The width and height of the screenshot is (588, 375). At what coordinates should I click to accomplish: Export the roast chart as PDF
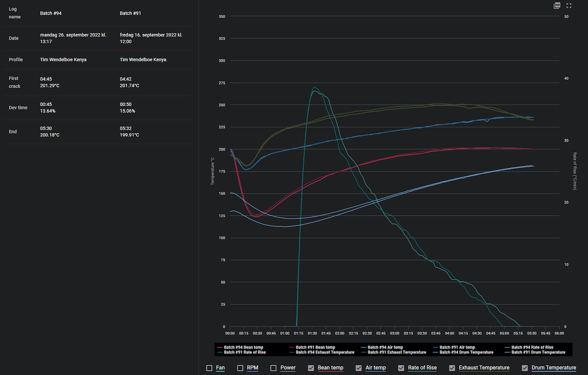(557, 6)
